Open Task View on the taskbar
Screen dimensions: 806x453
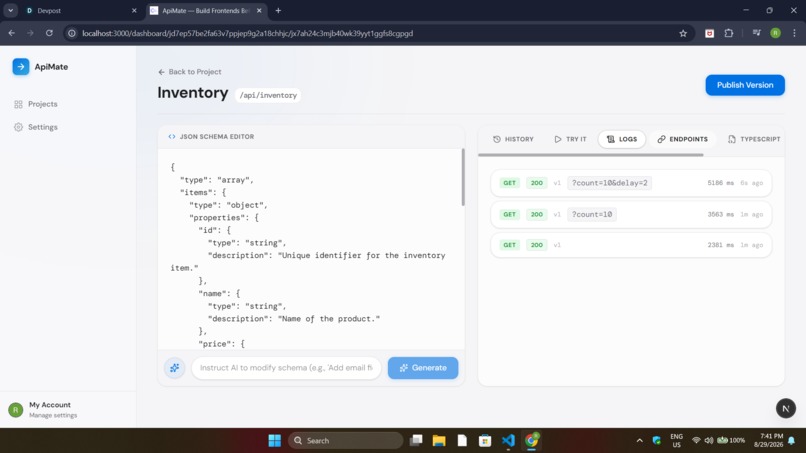416,441
